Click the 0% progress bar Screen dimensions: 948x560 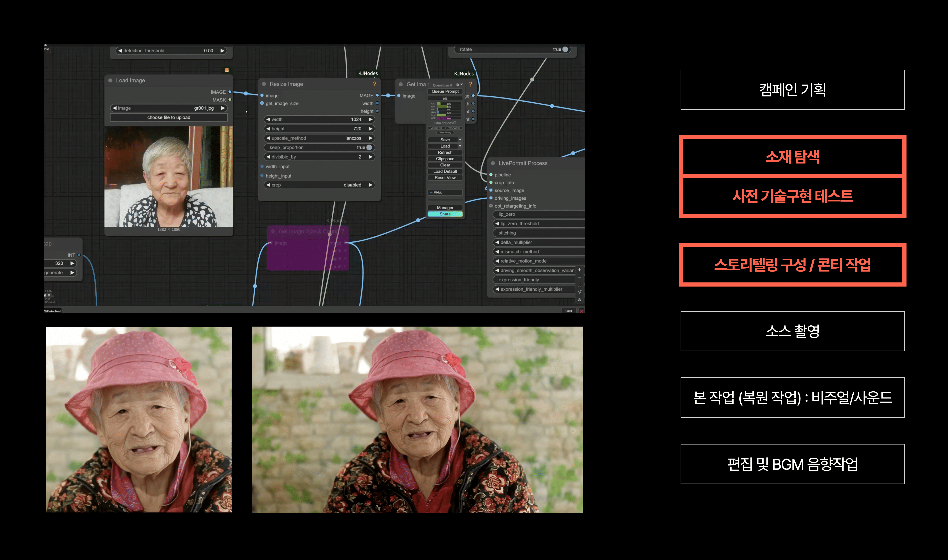tap(445, 99)
